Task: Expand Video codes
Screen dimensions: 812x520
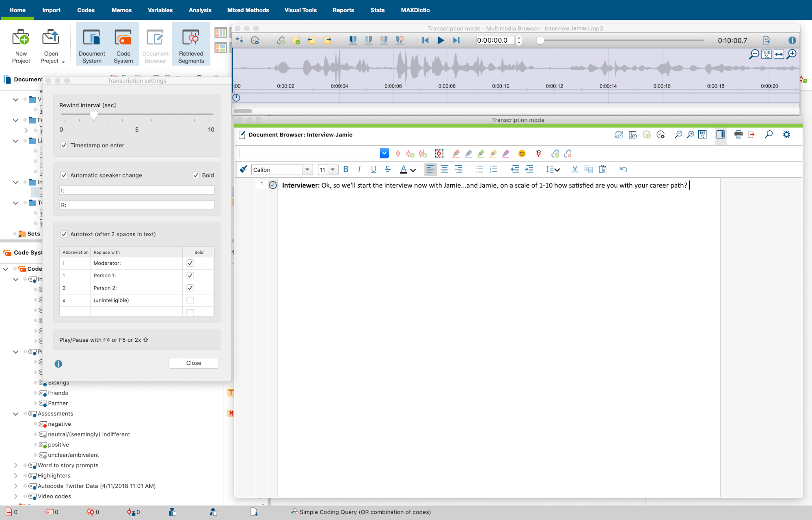Action: 15,496
